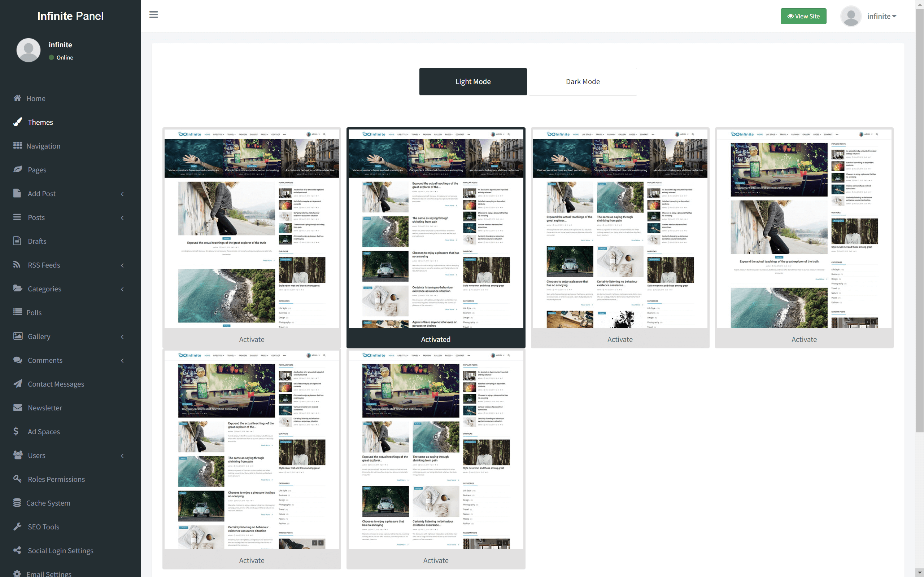Open the Themes section icon
The width and height of the screenshot is (924, 577).
[x=18, y=122]
